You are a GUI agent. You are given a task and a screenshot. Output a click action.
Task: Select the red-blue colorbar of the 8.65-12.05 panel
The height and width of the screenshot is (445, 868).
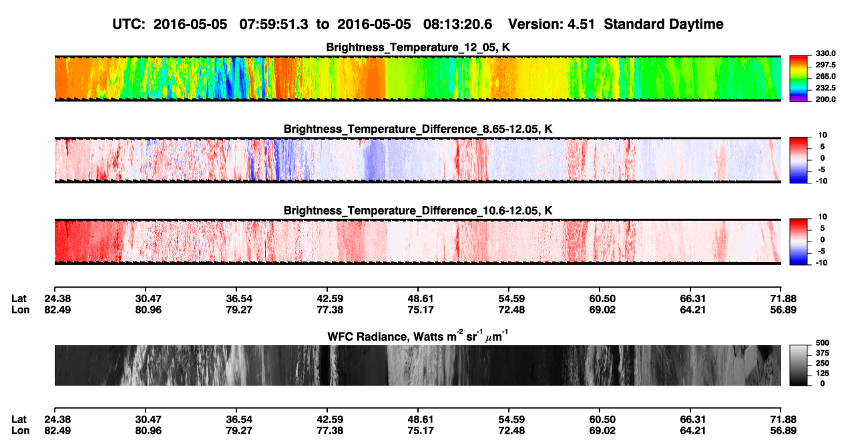[x=799, y=159]
